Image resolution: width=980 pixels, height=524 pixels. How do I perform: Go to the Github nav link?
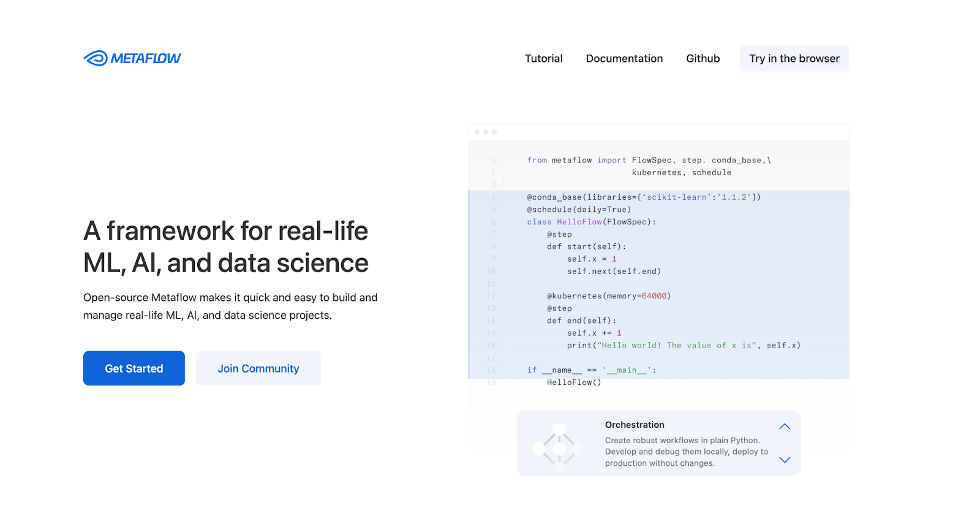703,58
